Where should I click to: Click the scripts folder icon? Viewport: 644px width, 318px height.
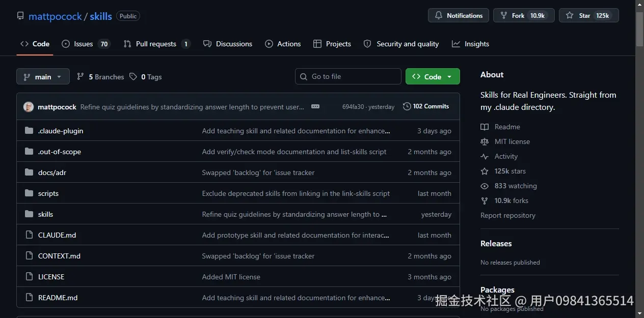pos(29,193)
